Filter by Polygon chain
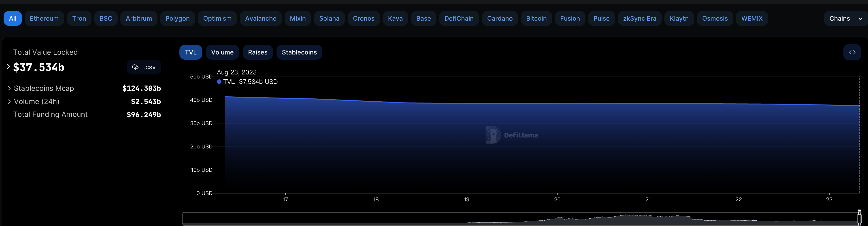The image size is (868, 226). 178,18
